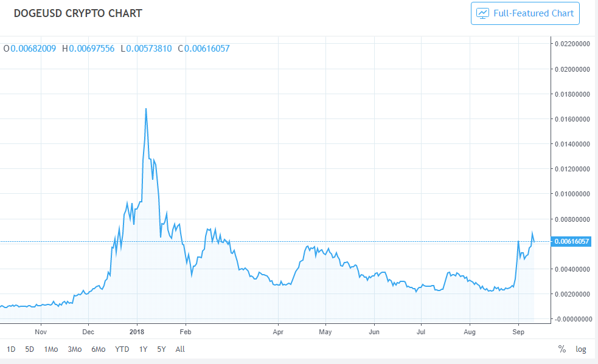
Task: Click the January 2018 price peak on chart
Action: [x=146, y=109]
